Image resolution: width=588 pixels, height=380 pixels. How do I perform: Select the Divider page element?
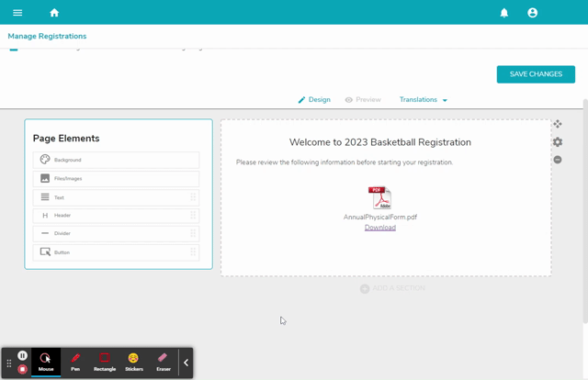click(x=116, y=233)
